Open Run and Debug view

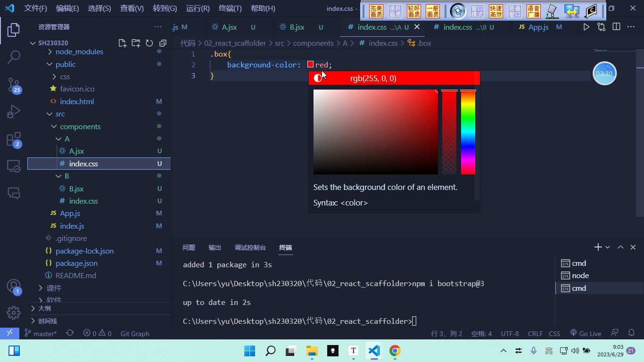[x=14, y=112]
